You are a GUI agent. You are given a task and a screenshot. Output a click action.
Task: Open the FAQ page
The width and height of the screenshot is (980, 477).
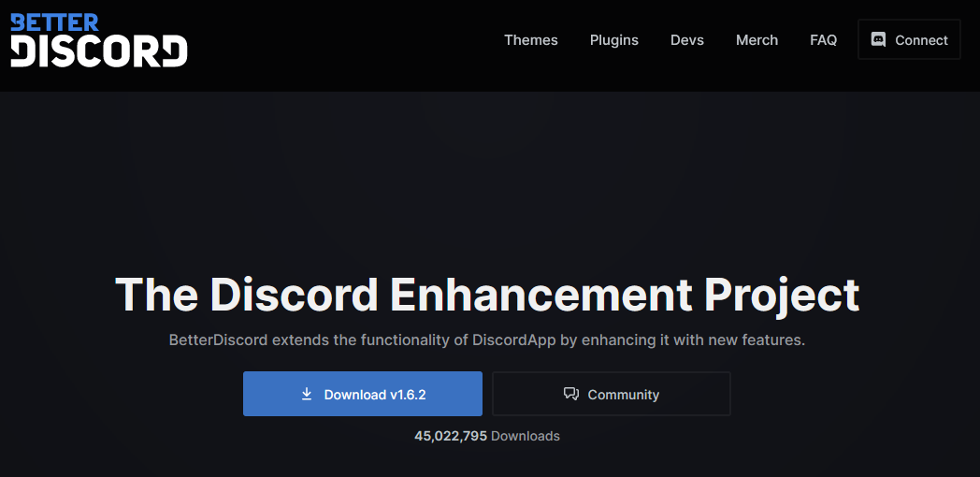click(x=823, y=40)
